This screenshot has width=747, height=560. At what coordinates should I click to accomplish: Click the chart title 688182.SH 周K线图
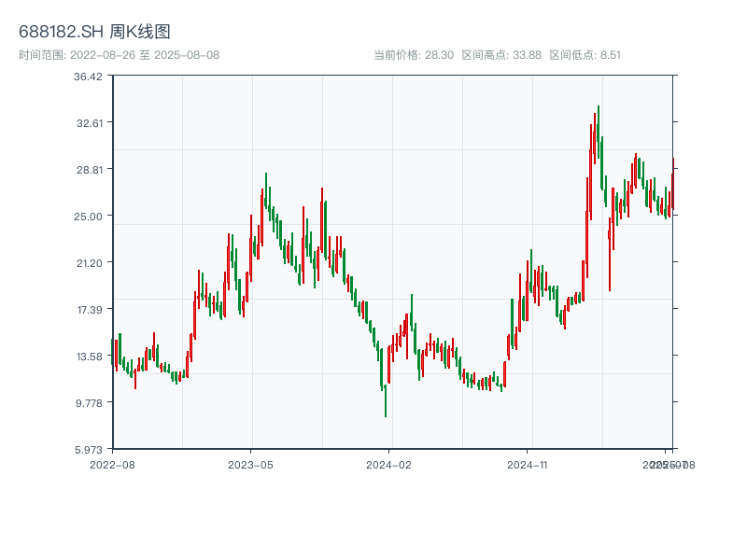point(94,32)
